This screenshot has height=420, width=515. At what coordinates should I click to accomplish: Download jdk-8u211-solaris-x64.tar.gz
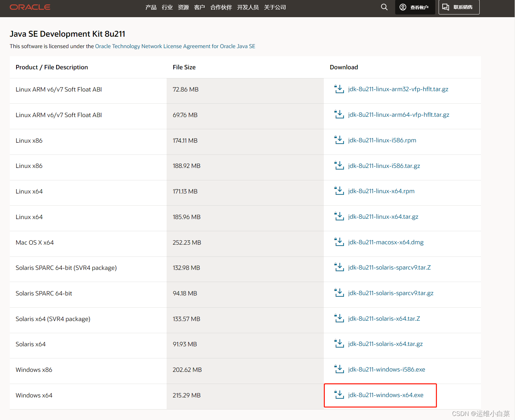point(385,344)
